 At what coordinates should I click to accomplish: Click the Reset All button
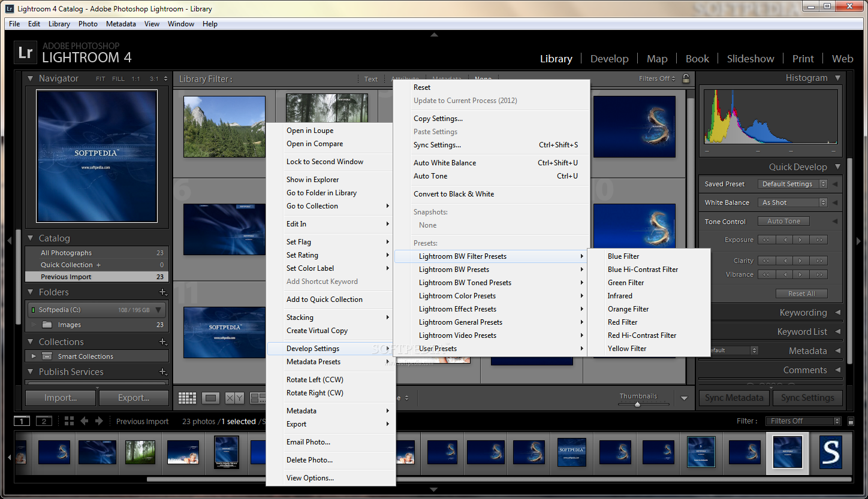801,294
